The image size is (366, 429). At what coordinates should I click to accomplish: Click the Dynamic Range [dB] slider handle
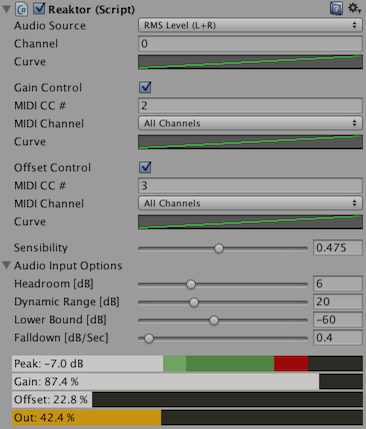(194, 302)
